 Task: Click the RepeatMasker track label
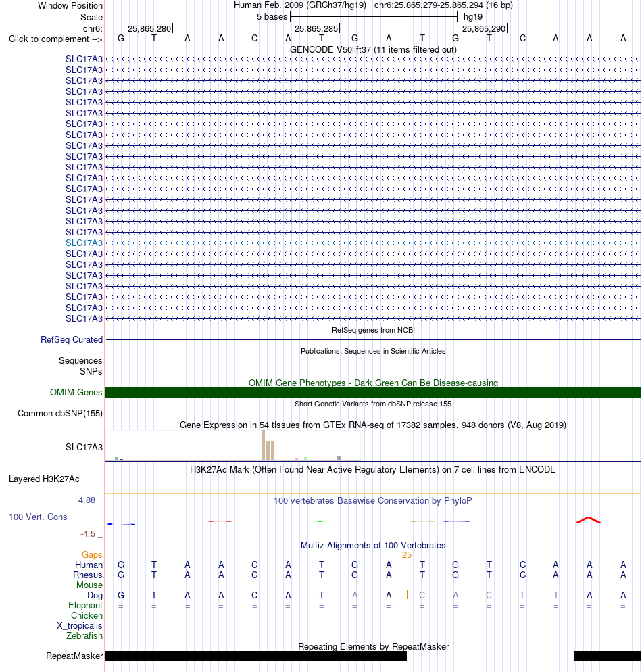tap(74, 656)
